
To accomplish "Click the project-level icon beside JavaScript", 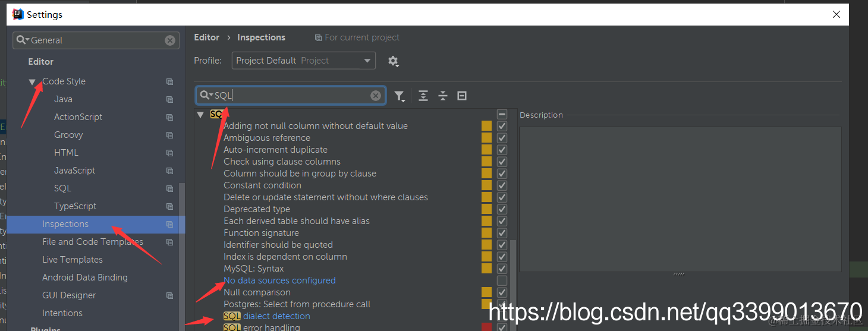I will [x=170, y=171].
